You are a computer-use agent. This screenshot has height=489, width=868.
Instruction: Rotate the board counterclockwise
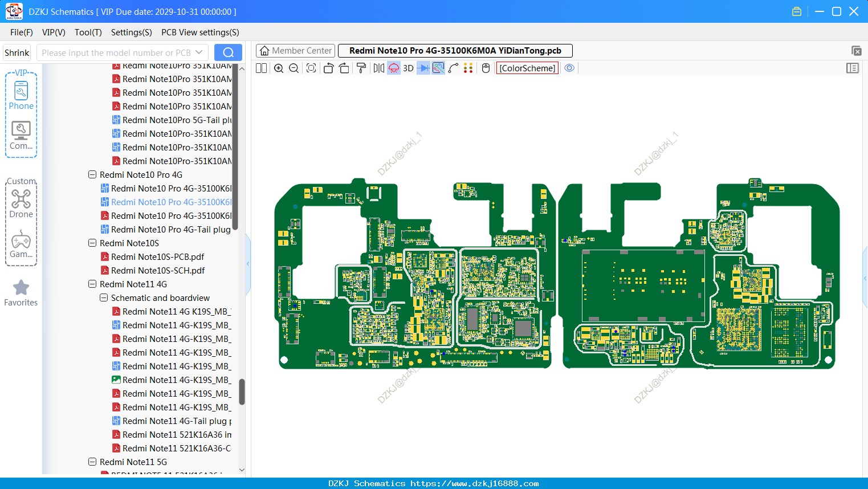click(x=328, y=68)
